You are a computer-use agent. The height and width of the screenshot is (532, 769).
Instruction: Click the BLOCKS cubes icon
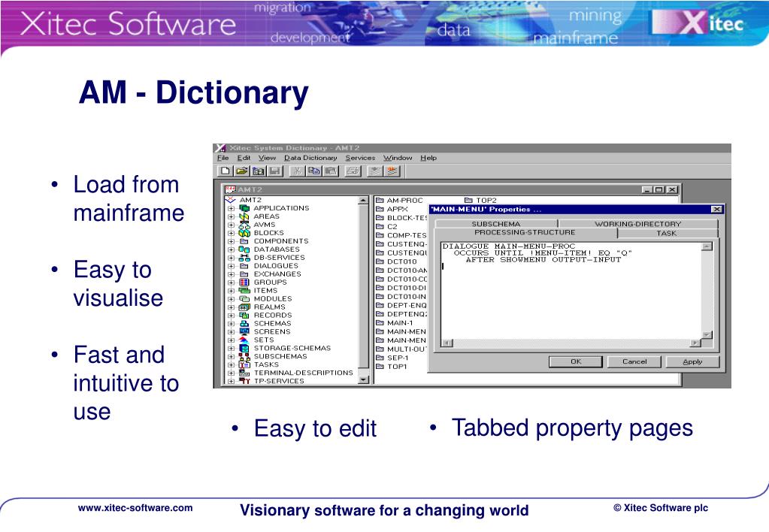(x=244, y=233)
